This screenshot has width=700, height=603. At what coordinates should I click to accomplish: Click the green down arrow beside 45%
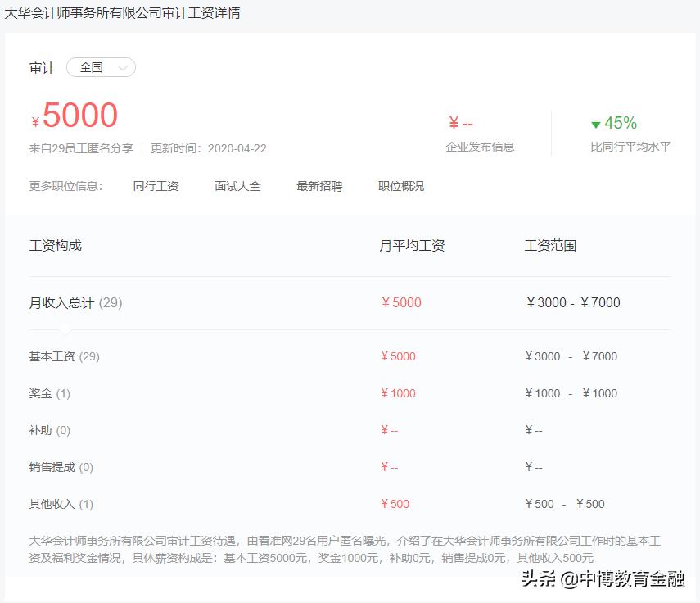(x=597, y=124)
